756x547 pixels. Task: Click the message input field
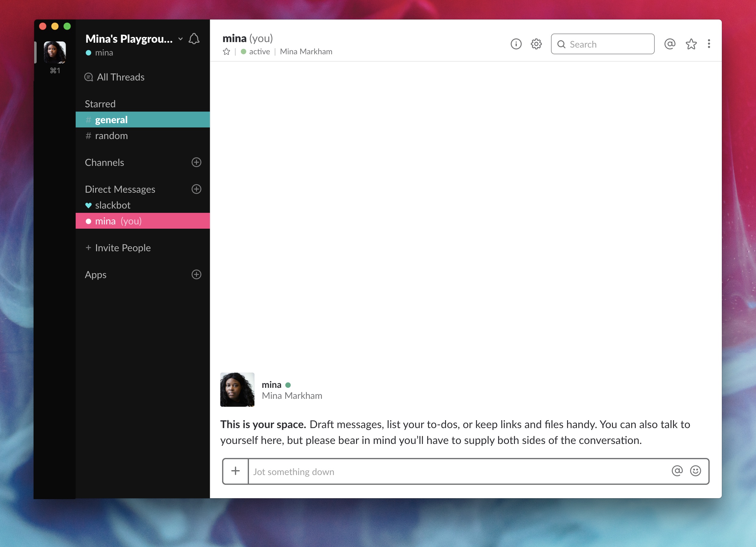click(464, 471)
